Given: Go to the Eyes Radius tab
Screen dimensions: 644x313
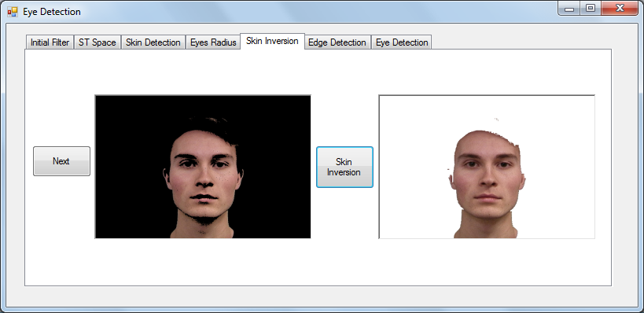Looking at the screenshot, I should pyautogui.click(x=213, y=42).
